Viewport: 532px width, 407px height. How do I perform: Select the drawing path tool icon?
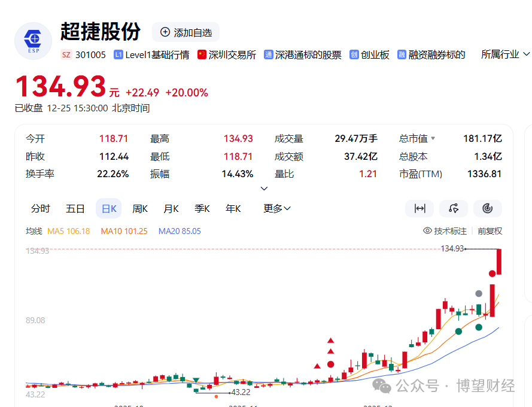click(x=454, y=208)
